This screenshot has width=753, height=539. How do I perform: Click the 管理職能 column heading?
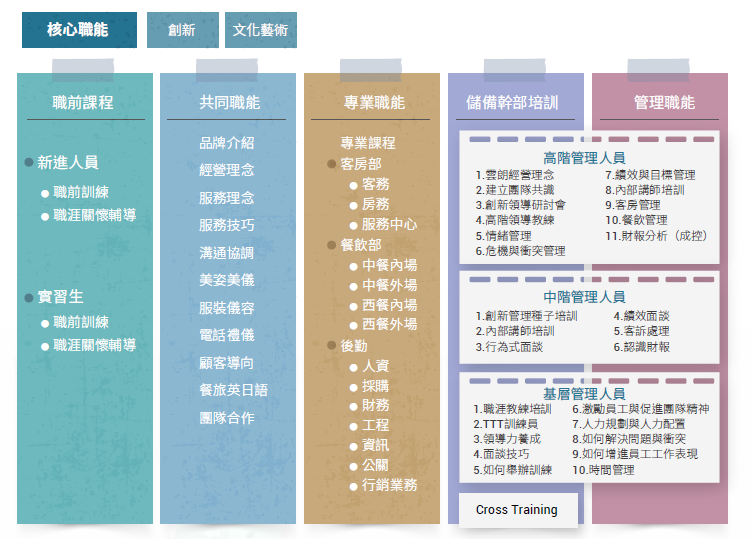[x=664, y=102]
